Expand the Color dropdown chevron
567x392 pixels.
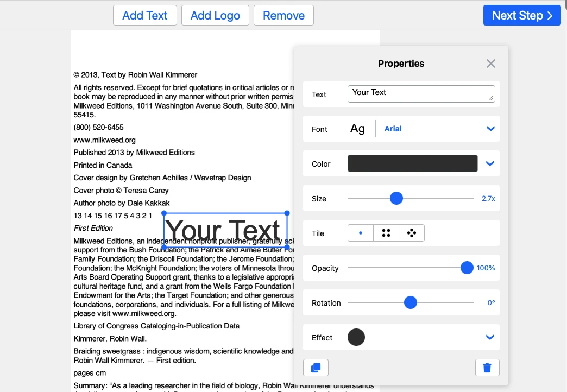pyautogui.click(x=489, y=163)
